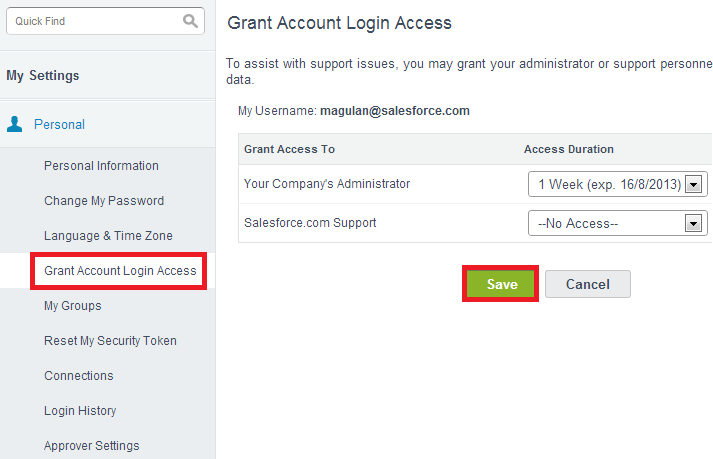
Task: Go to Reset My Security Token
Action: [110, 341]
